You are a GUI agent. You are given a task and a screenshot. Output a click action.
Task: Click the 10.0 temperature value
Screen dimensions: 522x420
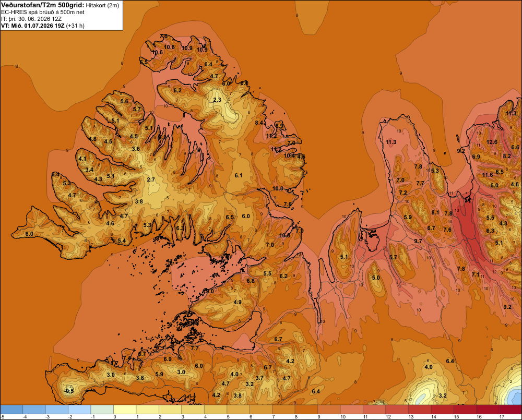click(x=278, y=188)
